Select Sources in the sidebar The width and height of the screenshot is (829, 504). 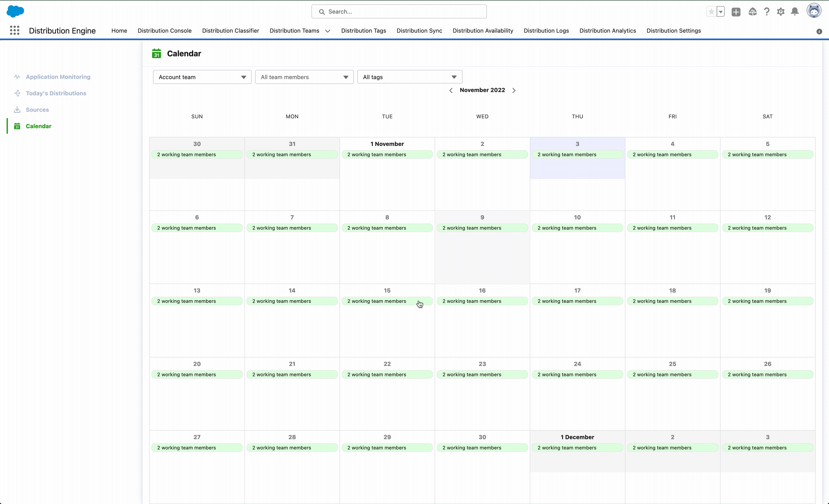[x=37, y=110]
